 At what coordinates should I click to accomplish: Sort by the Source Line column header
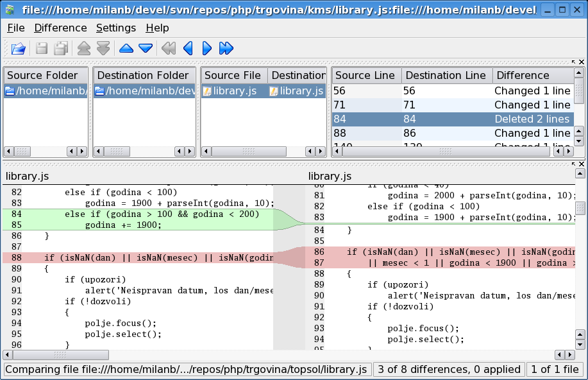pos(366,76)
